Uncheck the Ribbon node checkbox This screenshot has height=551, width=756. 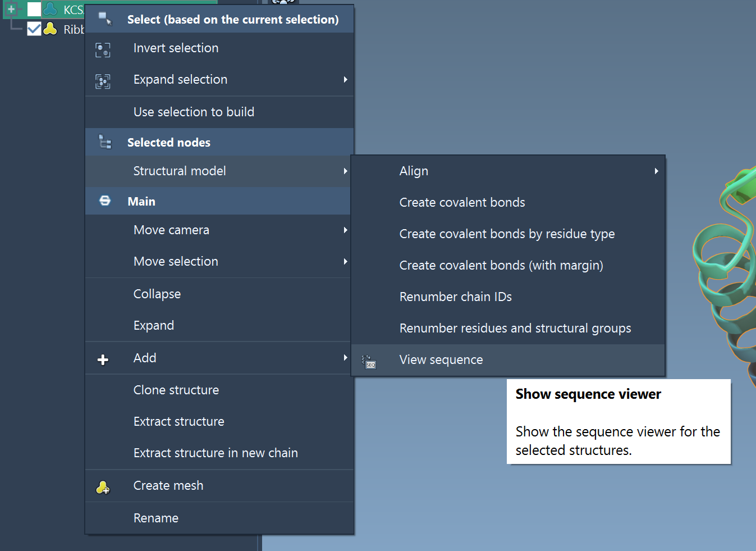(x=34, y=29)
